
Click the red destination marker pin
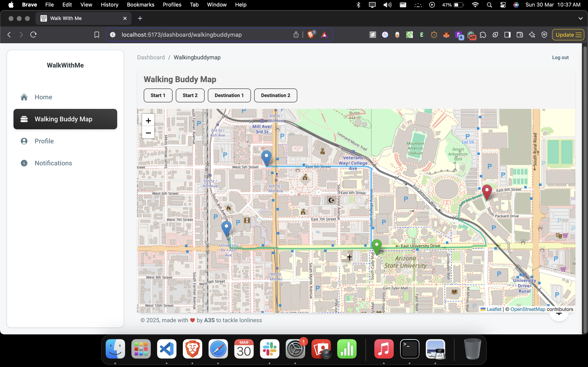pyautogui.click(x=487, y=192)
